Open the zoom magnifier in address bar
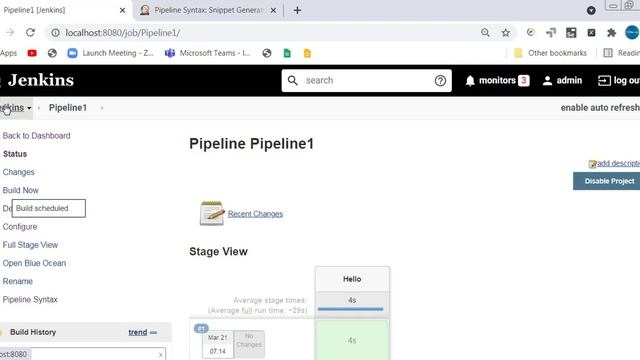This screenshot has height=360, width=640. [x=485, y=33]
